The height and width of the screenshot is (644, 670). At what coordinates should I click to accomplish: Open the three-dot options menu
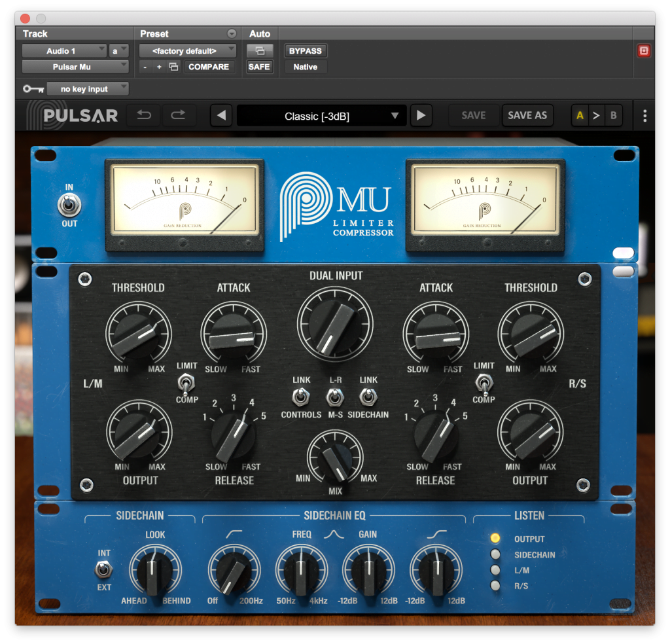click(644, 115)
